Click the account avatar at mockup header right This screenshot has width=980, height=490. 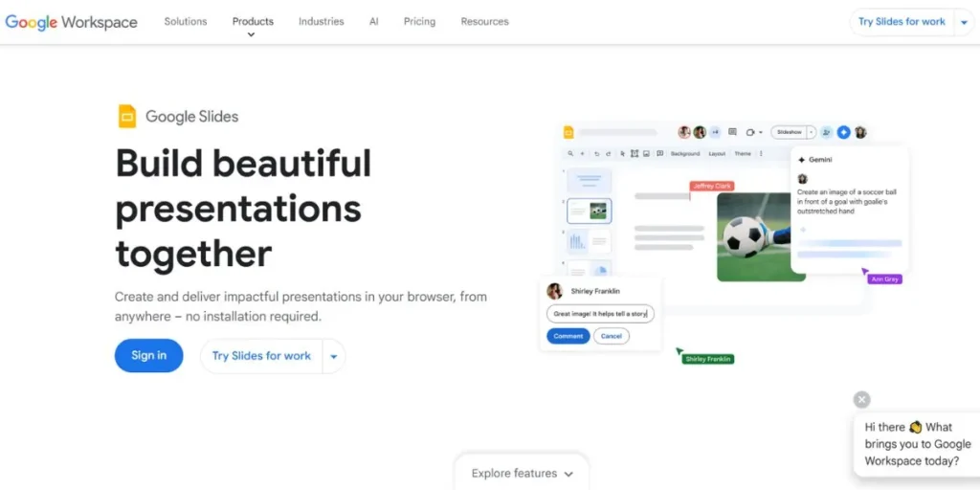pos(860,132)
